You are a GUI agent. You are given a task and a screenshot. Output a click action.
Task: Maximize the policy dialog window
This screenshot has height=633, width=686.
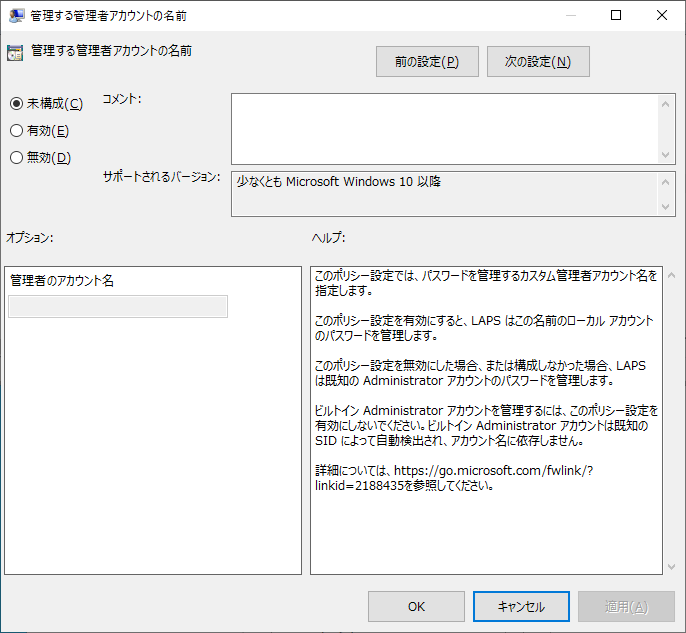coord(616,16)
